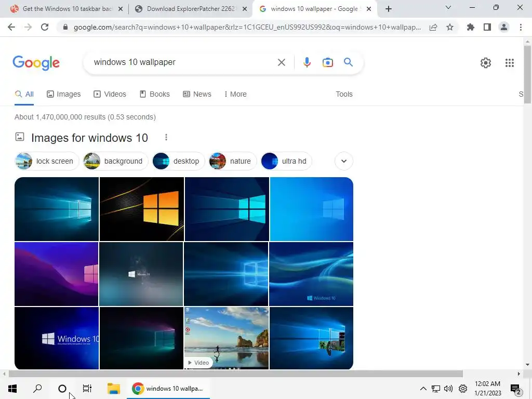532x399 pixels.
Task: Submit search with magnifier icon
Action: point(348,62)
